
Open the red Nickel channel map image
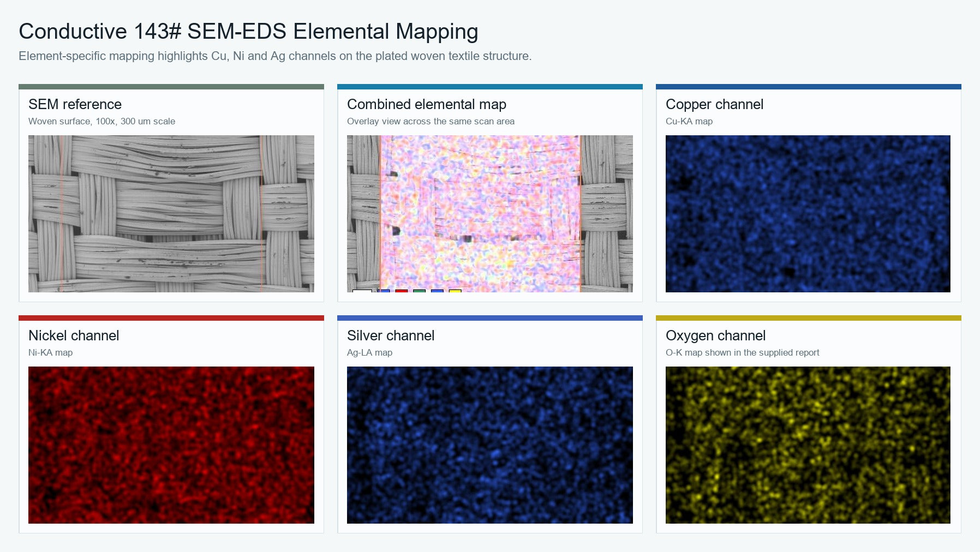(171, 445)
